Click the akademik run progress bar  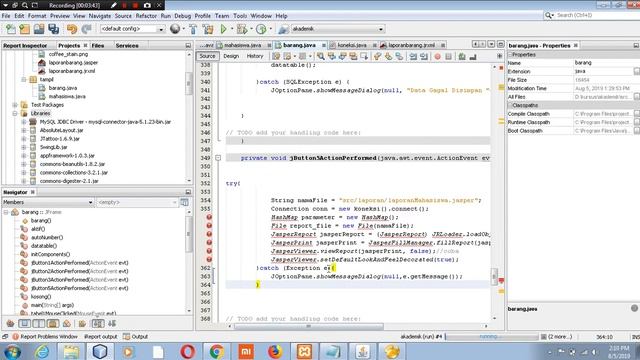pyautogui.click(x=492, y=337)
